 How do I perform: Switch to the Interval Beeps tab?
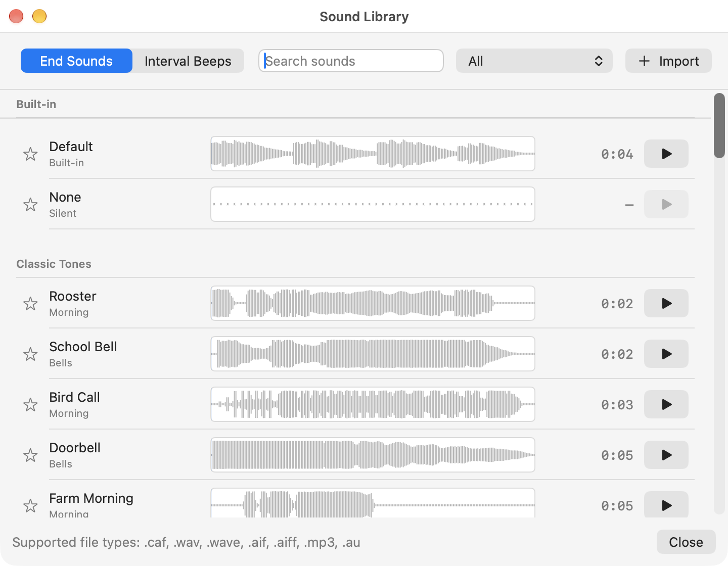point(188,61)
